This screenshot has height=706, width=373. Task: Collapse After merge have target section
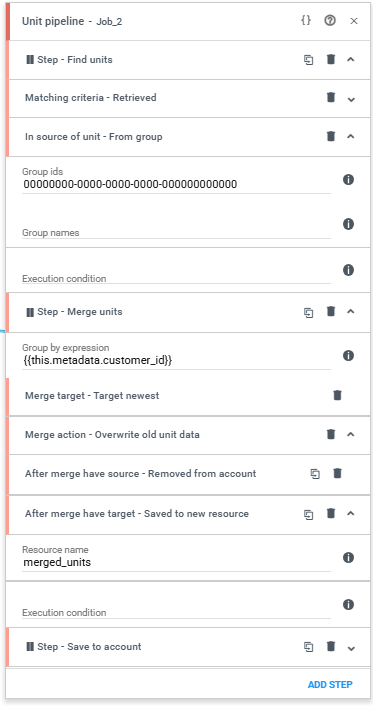[x=352, y=513]
